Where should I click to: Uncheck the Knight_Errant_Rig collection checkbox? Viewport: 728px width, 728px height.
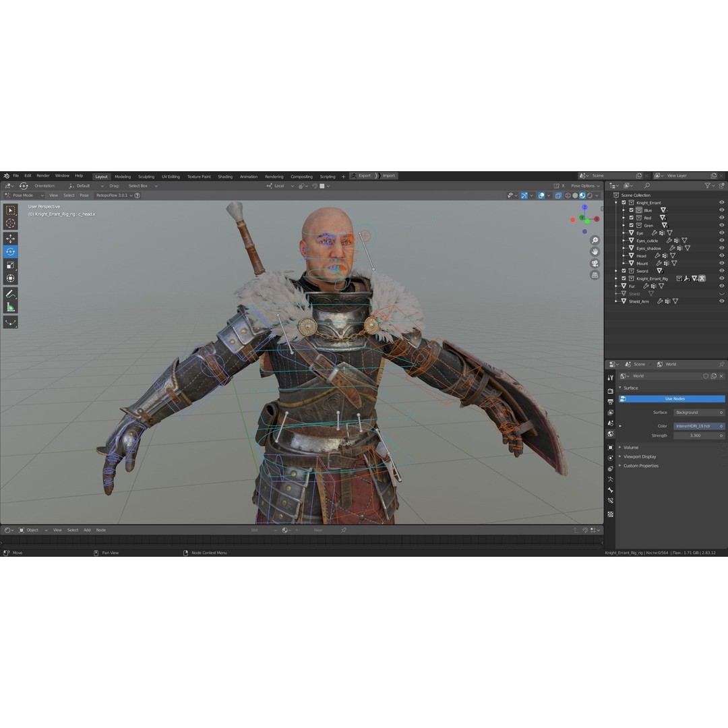pos(624,278)
